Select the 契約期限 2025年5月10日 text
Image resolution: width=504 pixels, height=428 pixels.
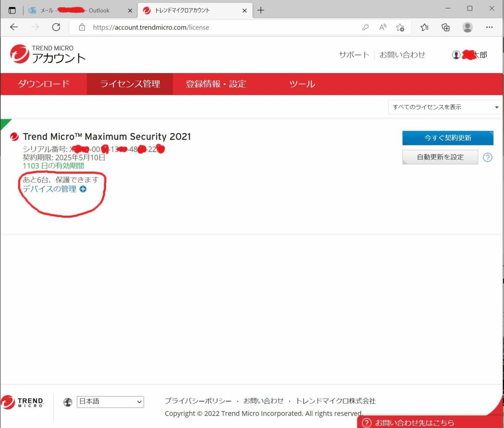point(64,158)
